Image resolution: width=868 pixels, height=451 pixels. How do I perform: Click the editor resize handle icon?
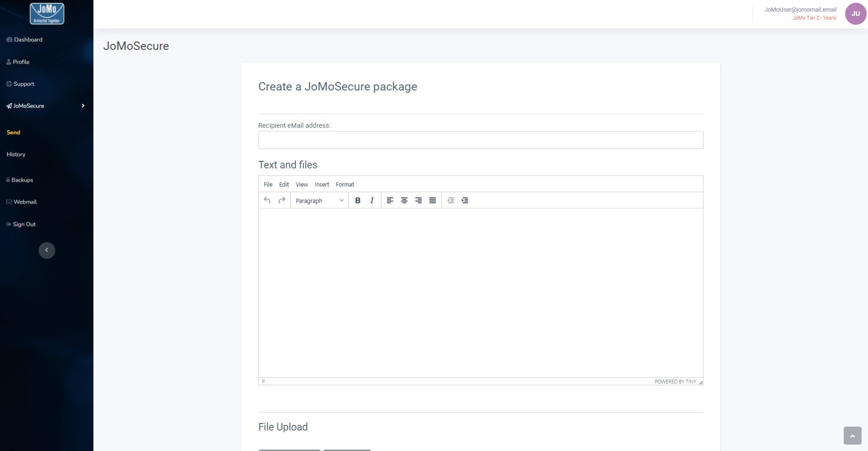tap(700, 382)
